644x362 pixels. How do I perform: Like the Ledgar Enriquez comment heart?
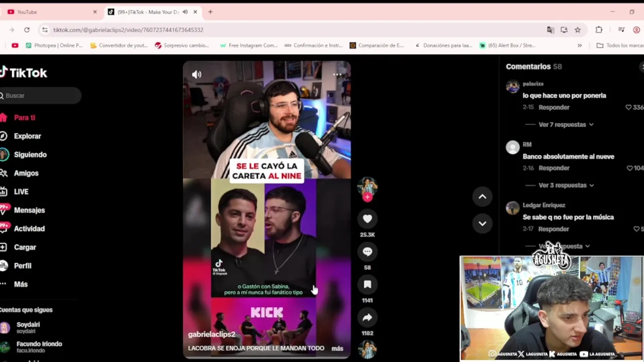[636, 229]
